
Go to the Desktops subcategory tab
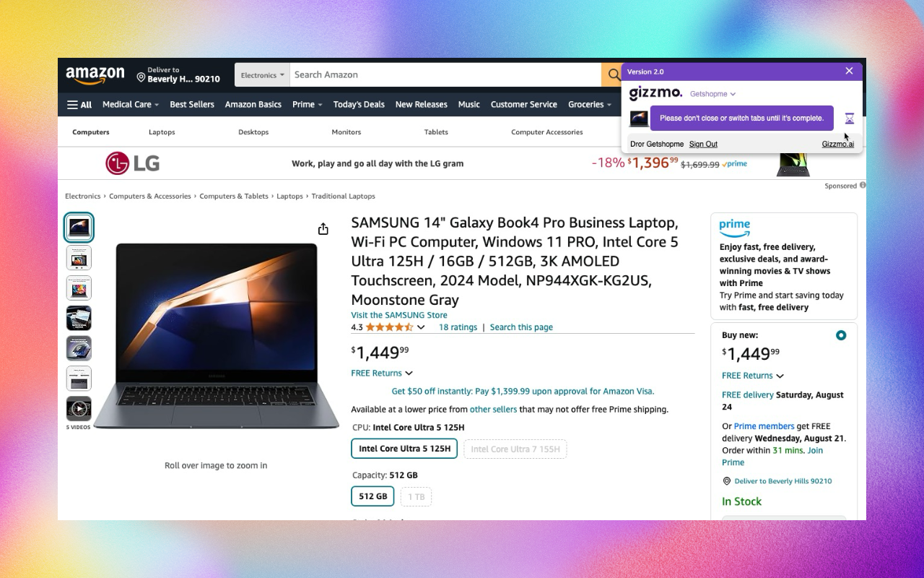[253, 132]
